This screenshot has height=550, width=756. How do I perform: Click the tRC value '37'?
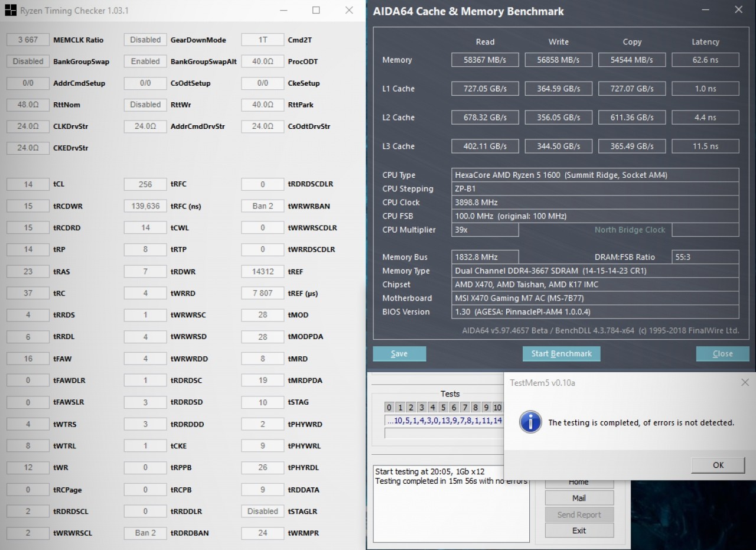tap(28, 294)
